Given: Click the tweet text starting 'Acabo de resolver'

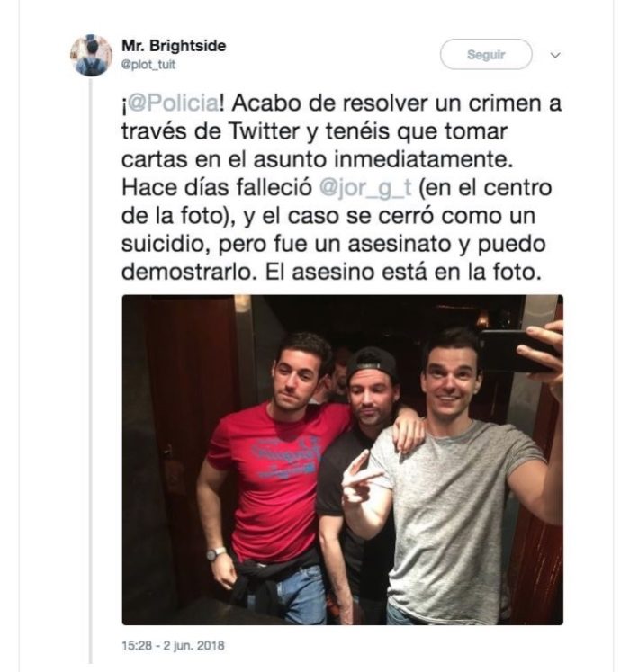Looking at the screenshot, I should pyautogui.click(x=341, y=187).
